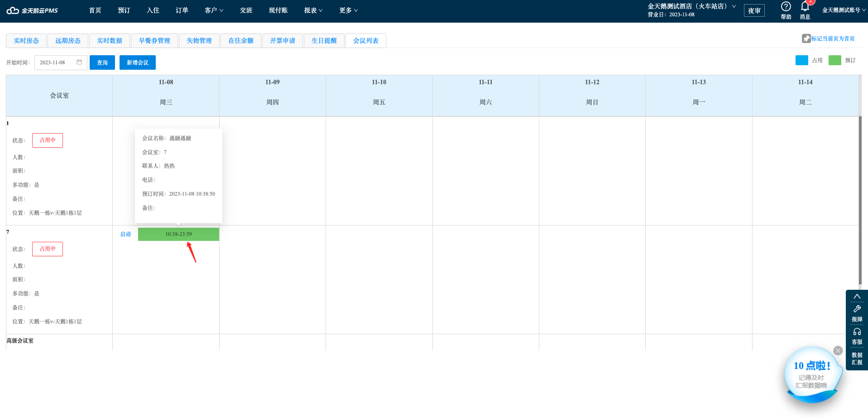868x417 pixels.
Task: Click the 金天鹅云PMS logo
Action: coord(32,10)
